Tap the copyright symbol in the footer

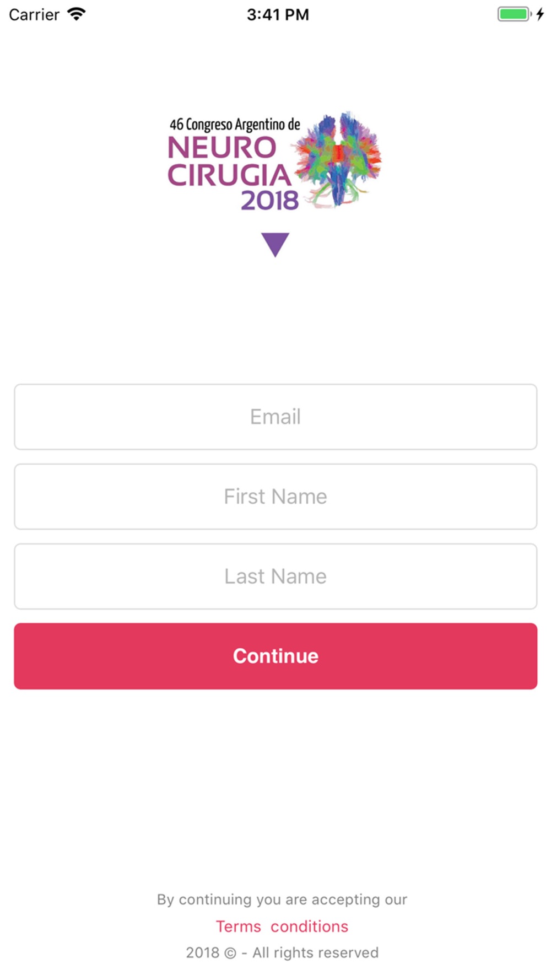click(230, 953)
